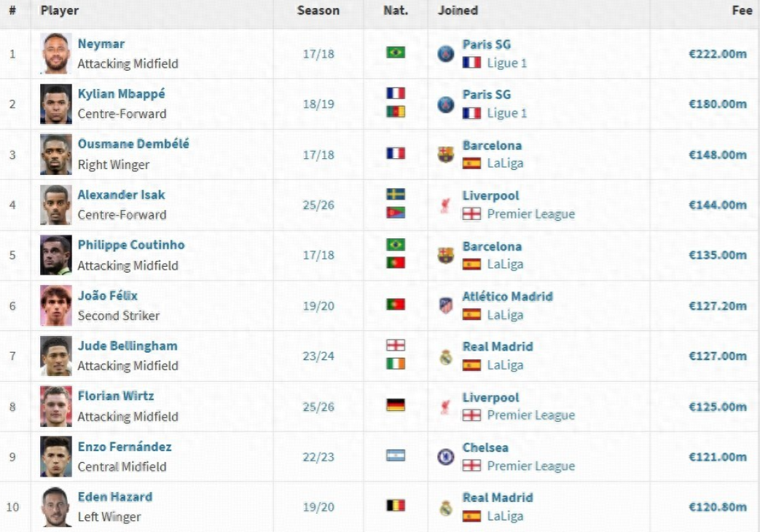
Task: Click the Belgian flag in Eden Hazard's row
Action: click(396, 506)
